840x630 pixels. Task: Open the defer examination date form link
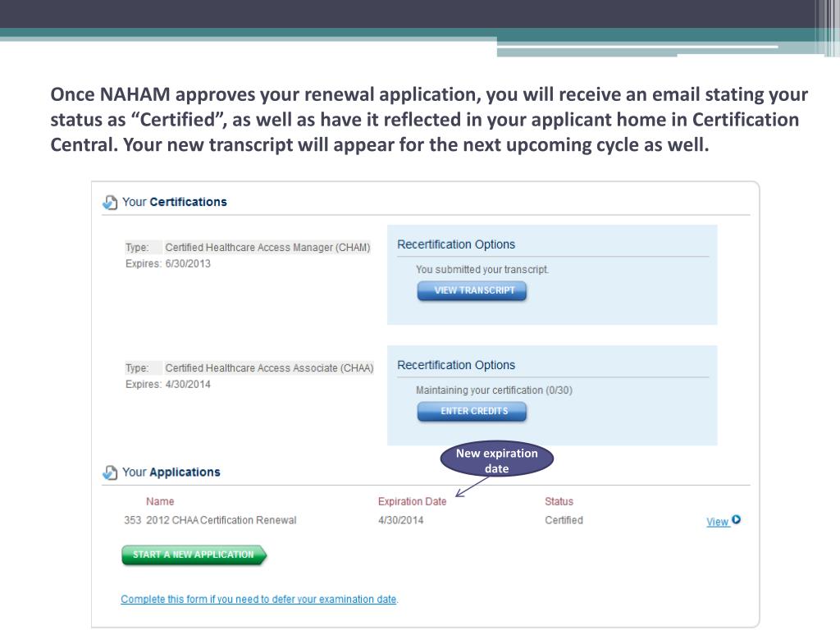[259, 599]
